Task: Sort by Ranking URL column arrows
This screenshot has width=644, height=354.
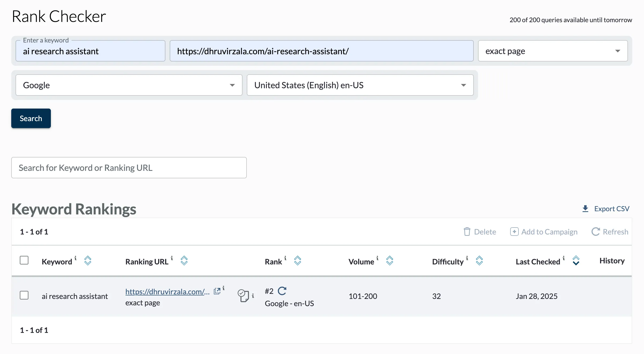Action: point(184,260)
